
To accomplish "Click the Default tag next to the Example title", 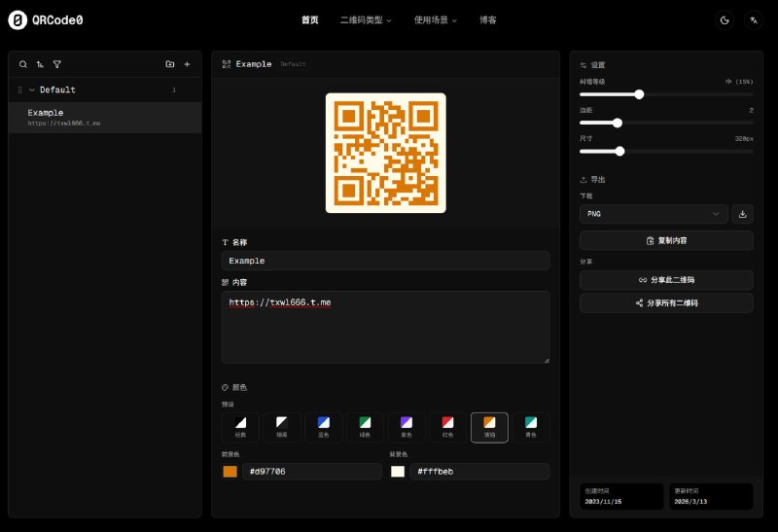I will 294,64.
